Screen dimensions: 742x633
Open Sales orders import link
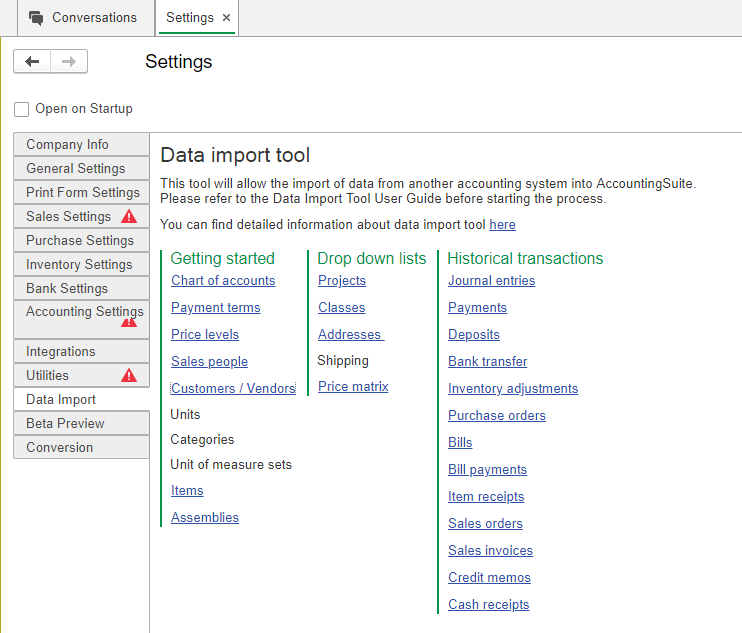(x=485, y=523)
